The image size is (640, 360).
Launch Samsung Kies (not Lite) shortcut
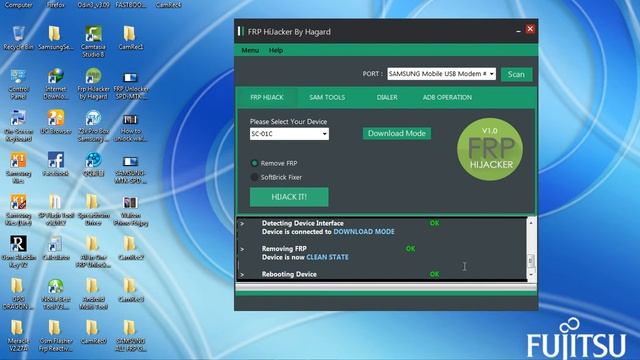click(18, 168)
